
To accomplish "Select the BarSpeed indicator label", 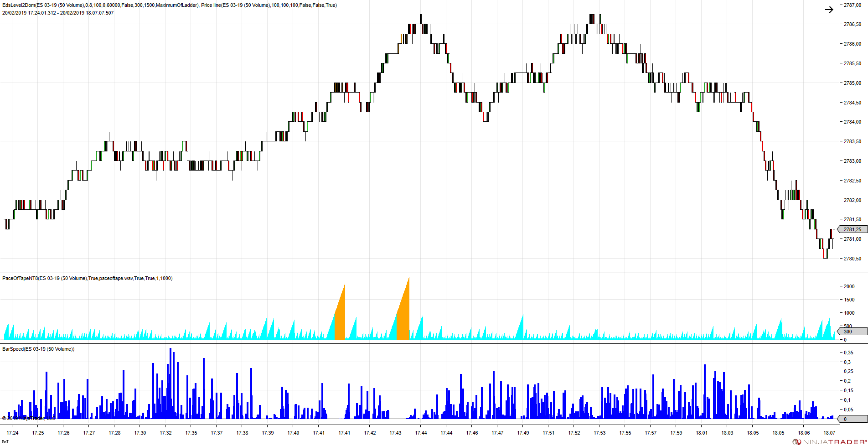I will (x=38, y=349).
